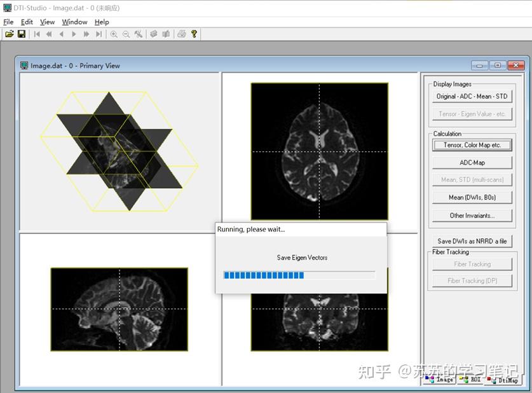532x393 pixels.
Task: Click the Save Eigen Vectors progress bar
Action: click(299, 275)
